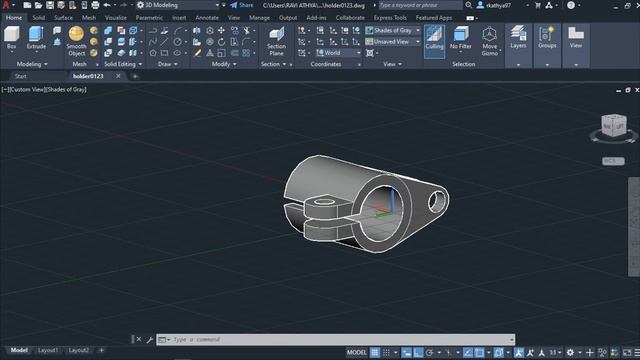Open the Unsaved View dropdown
This screenshot has height=360, width=640.
(393, 42)
